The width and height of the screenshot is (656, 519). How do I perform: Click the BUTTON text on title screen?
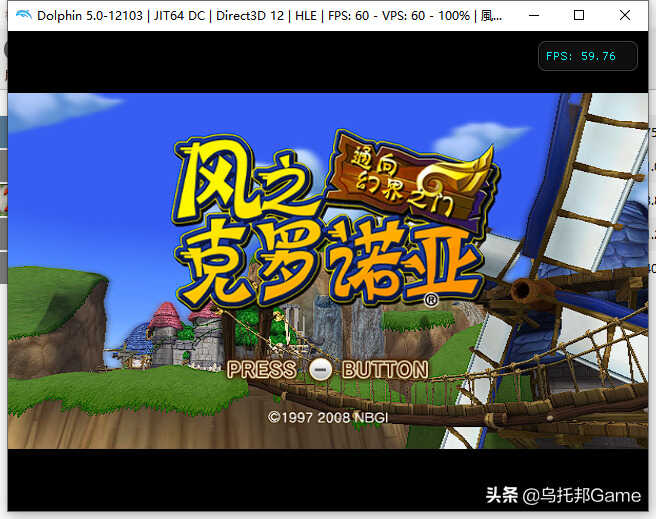tap(385, 370)
